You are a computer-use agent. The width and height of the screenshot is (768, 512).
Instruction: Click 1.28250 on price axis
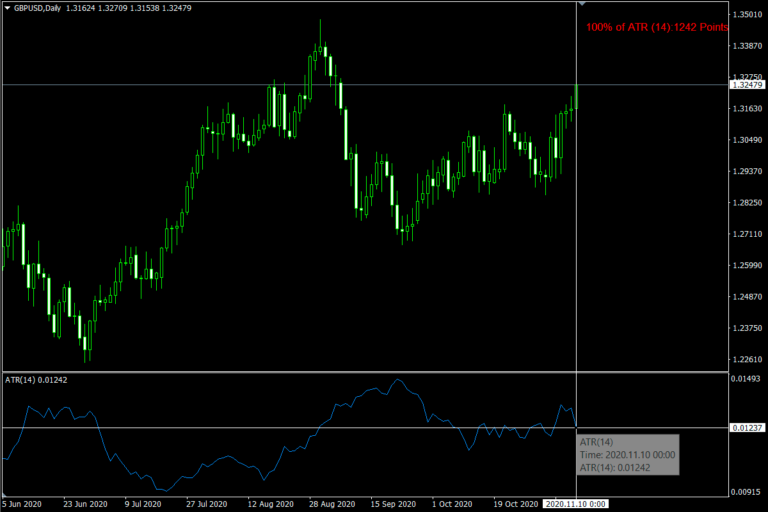coord(747,202)
